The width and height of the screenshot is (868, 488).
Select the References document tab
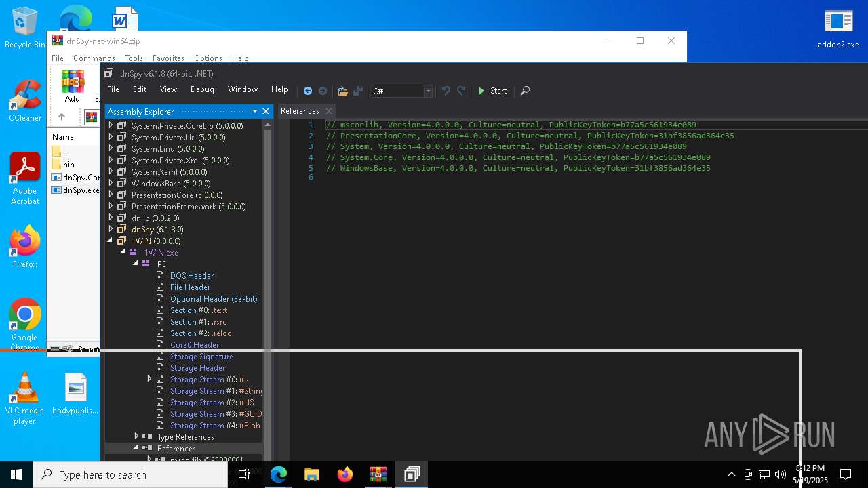tap(300, 111)
